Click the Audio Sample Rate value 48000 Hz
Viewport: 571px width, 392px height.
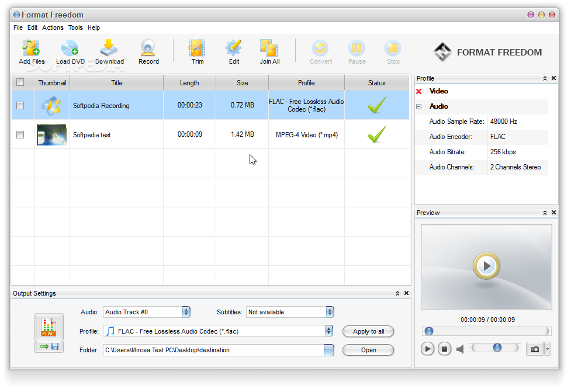tap(503, 122)
